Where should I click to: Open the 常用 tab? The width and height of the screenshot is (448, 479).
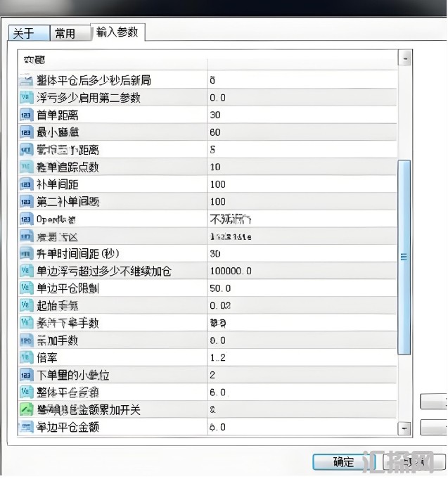click(65, 34)
